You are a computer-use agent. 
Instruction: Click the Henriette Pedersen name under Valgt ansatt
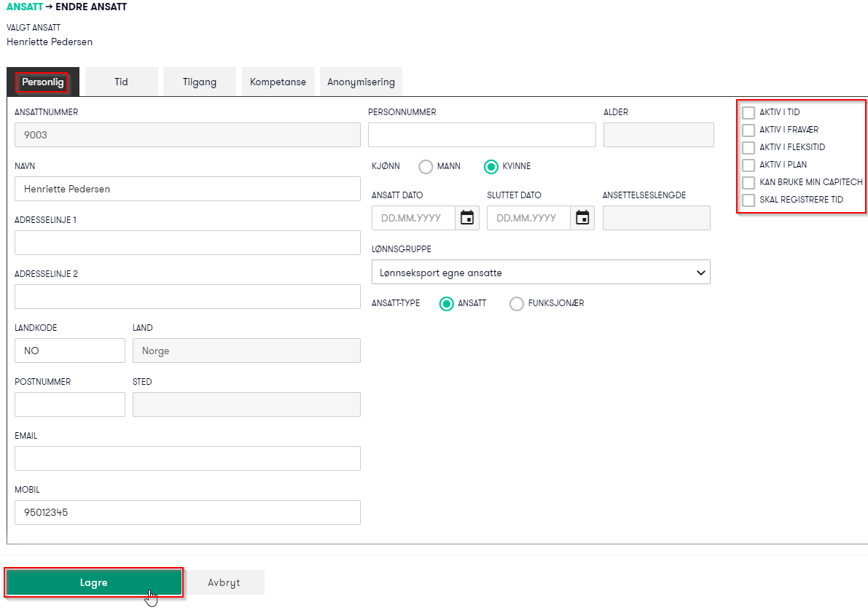[50, 42]
